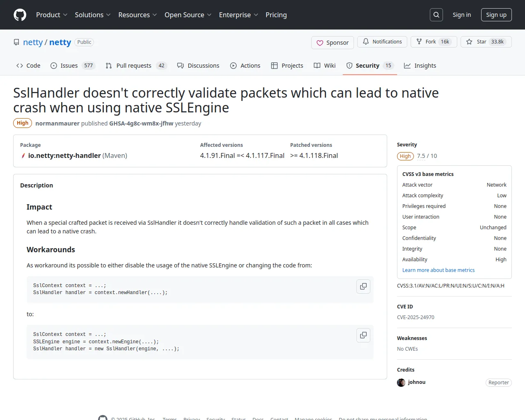Screen dimensions: 525x420
Task: Open the search magnifier icon
Action: (x=436, y=15)
